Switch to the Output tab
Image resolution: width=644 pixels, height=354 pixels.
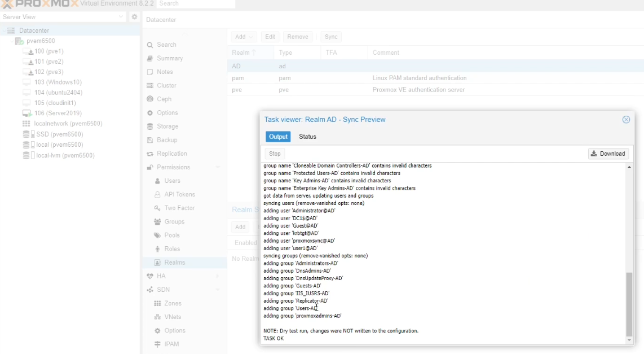[x=278, y=137]
